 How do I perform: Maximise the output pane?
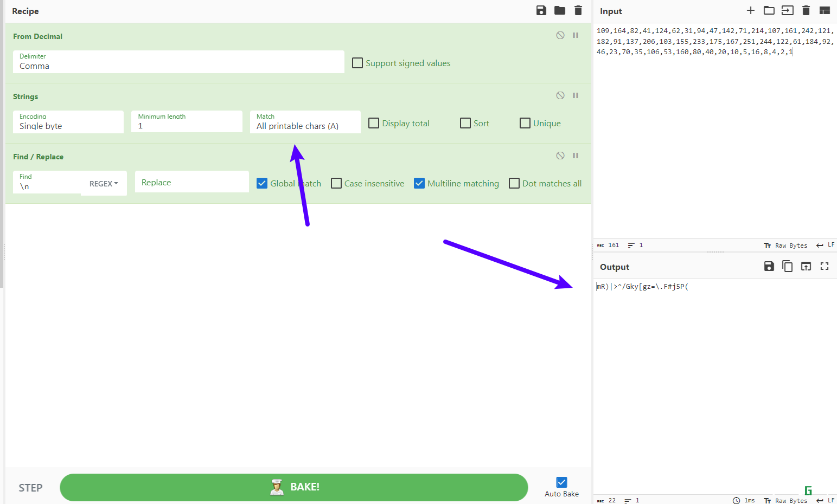coord(825,266)
